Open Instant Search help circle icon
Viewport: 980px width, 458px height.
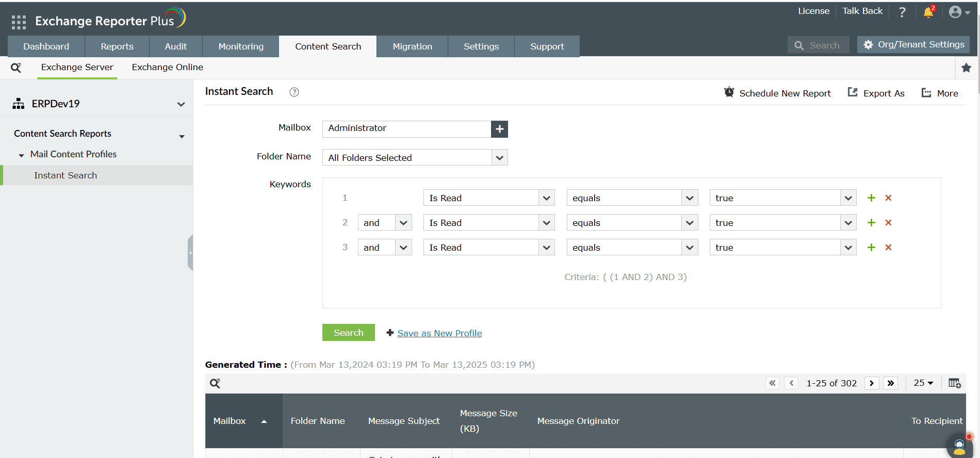[x=294, y=92]
